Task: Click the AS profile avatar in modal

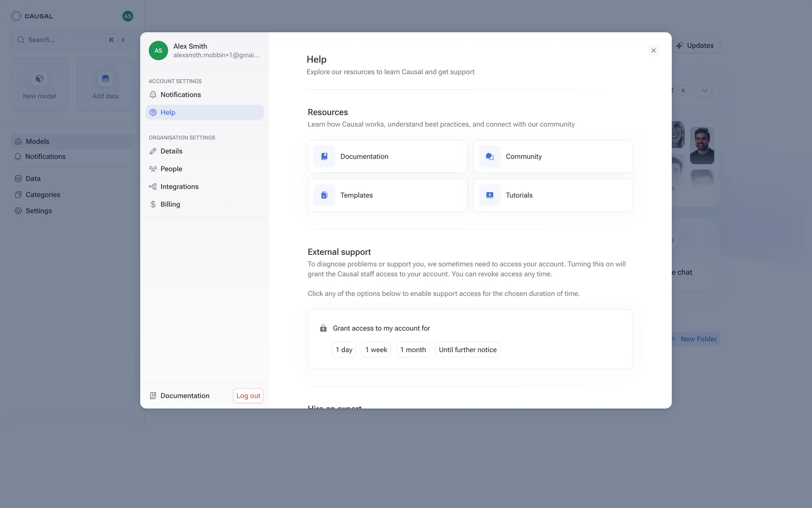Action: point(158,50)
